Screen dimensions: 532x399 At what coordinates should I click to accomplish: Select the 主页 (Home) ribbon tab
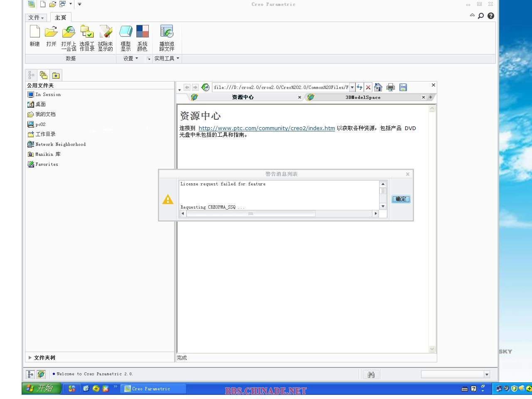61,17
